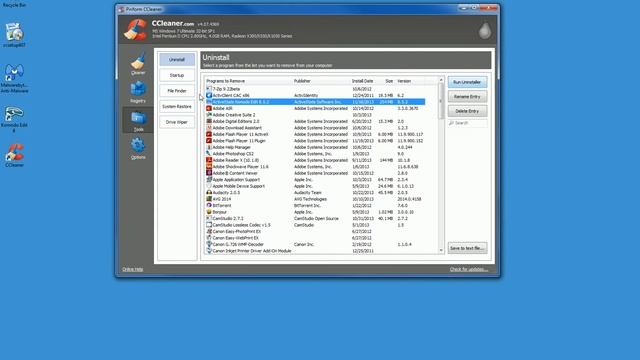Image resolution: width=640 pixels, height=360 pixels.
Task: Open the Online Help link
Action: [x=133, y=269]
